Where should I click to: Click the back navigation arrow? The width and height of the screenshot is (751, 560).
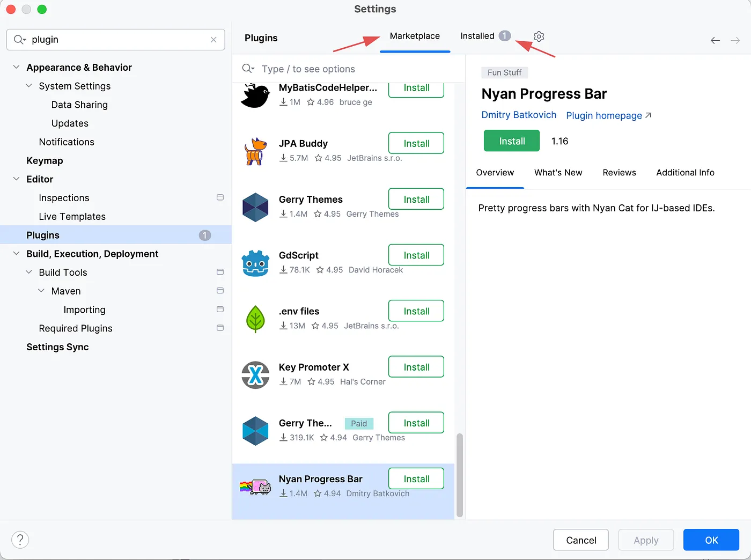click(715, 40)
